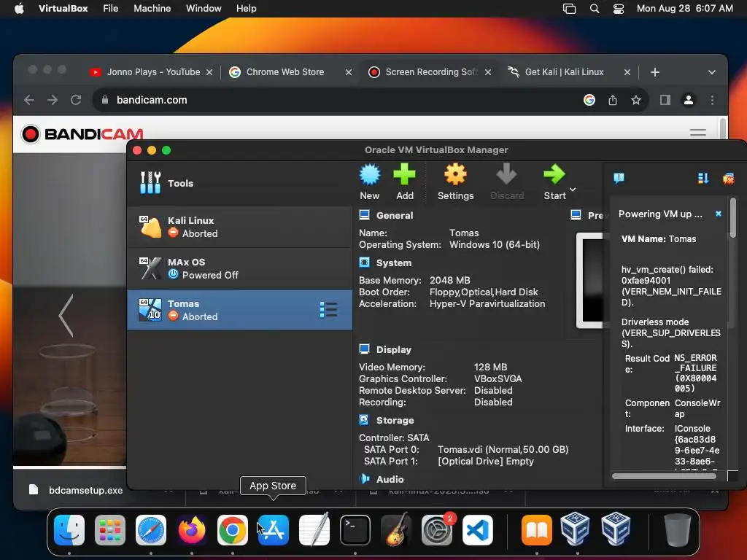Create a new VM with New button
Image resolution: width=747 pixels, height=560 pixels.
pos(370,182)
